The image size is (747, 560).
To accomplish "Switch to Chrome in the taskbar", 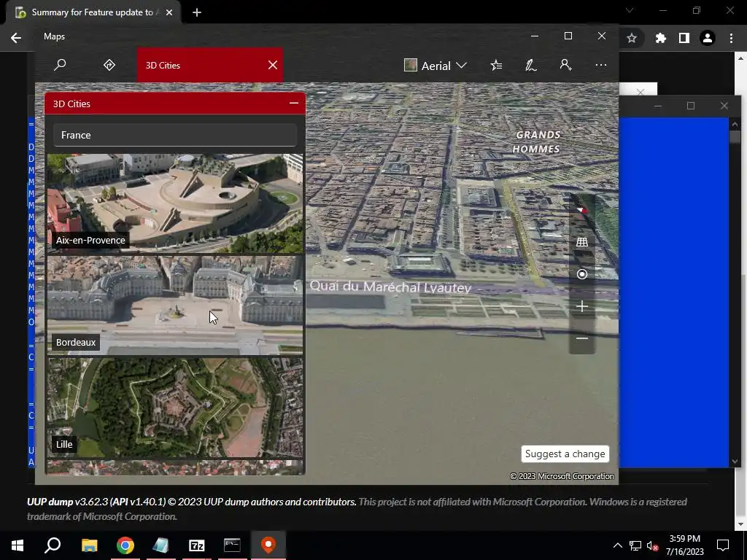I will point(125,545).
